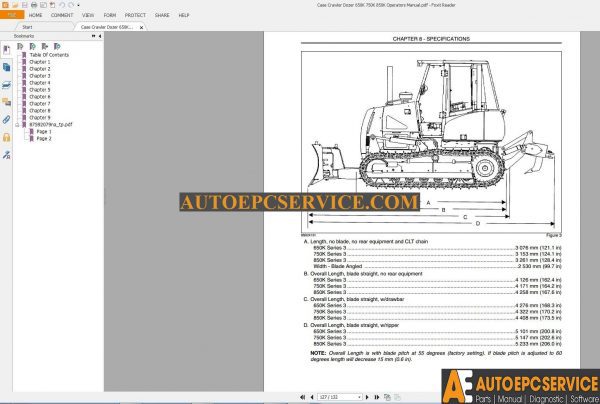Open the COMMENT ribbon tab
Screen dimensions: 600x404
[62, 15]
